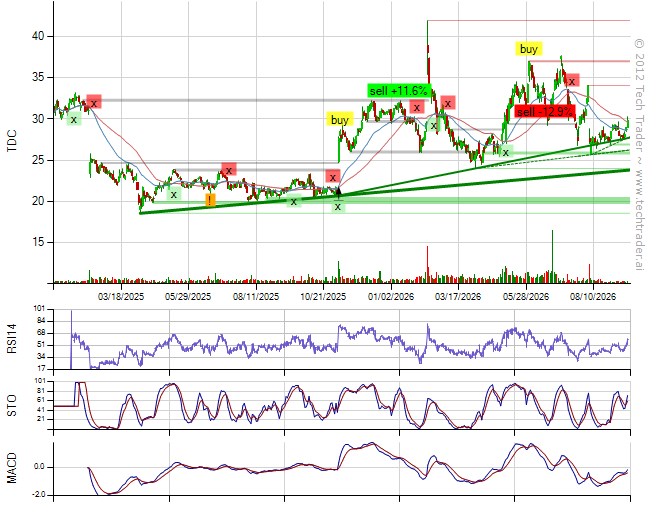Click the black up-arrow marker near 20
Screen dimensions: 657x514
(339, 192)
